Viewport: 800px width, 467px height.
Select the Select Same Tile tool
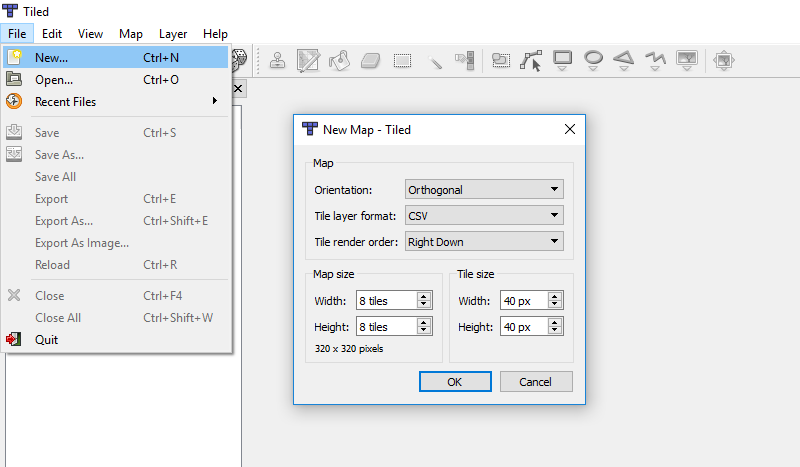tap(465, 60)
